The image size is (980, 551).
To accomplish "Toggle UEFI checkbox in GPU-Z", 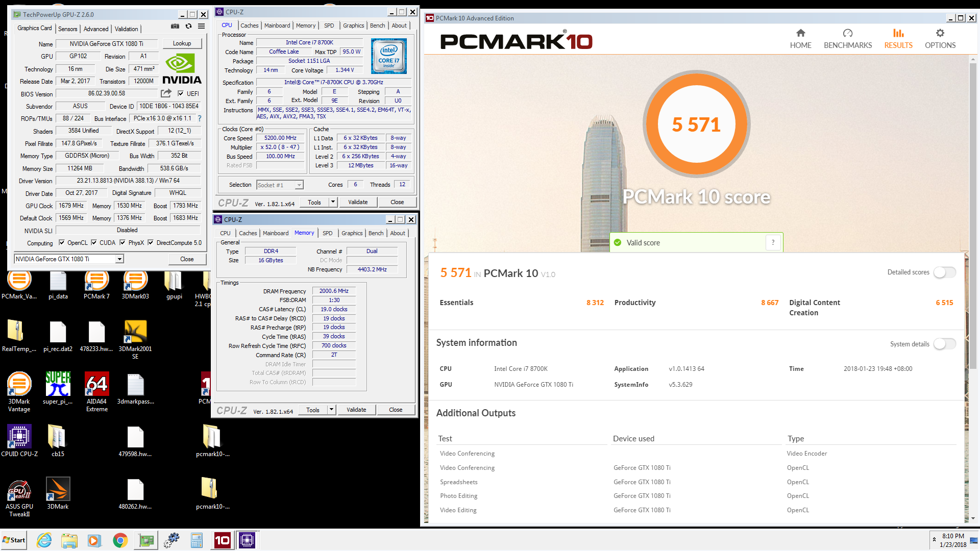I will pyautogui.click(x=181, y=93).
